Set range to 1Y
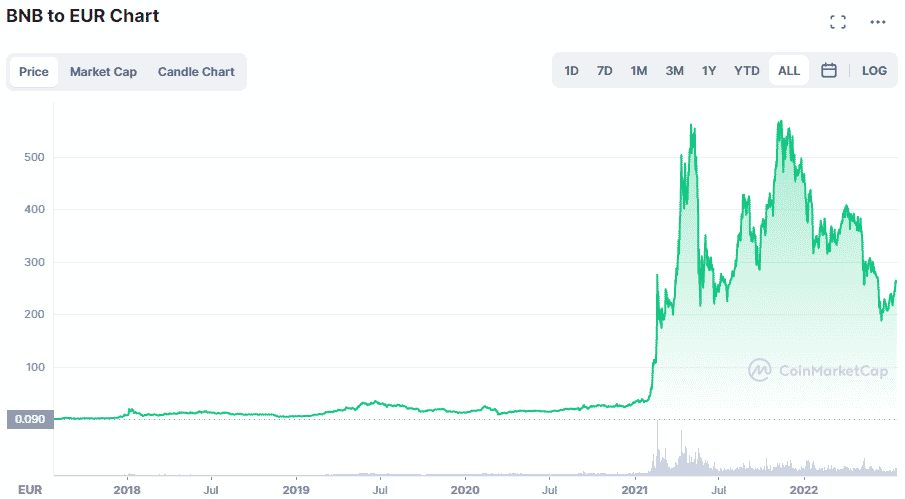Image resolution: width=905 pixels, height=499 pixels. point(709,71)
